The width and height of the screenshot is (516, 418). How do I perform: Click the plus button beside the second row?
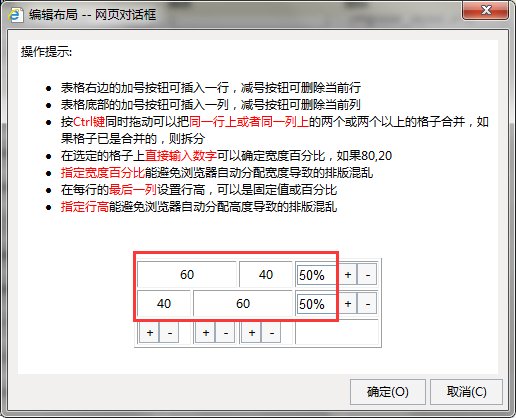click(348, 303)
